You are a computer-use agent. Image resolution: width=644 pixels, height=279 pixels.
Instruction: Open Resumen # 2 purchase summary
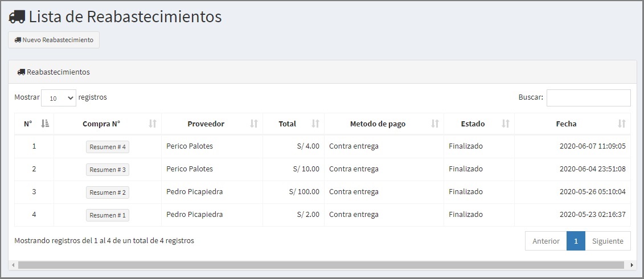click(108, 192)
